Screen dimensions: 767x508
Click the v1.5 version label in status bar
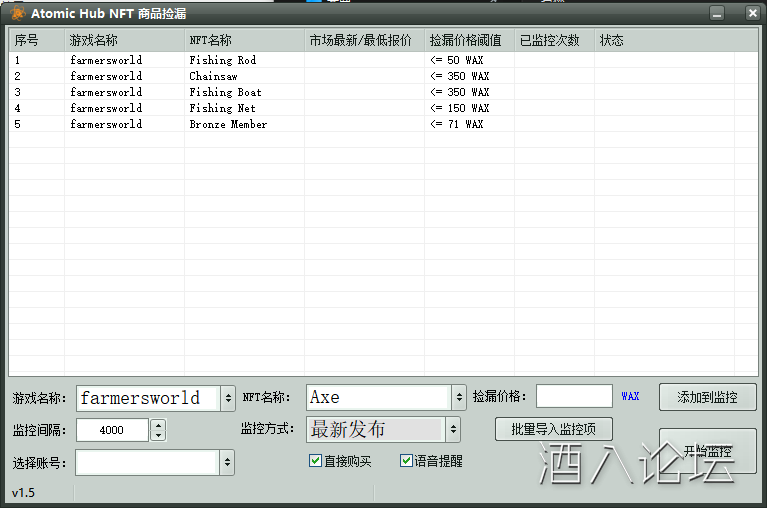[x=23, y=492]
